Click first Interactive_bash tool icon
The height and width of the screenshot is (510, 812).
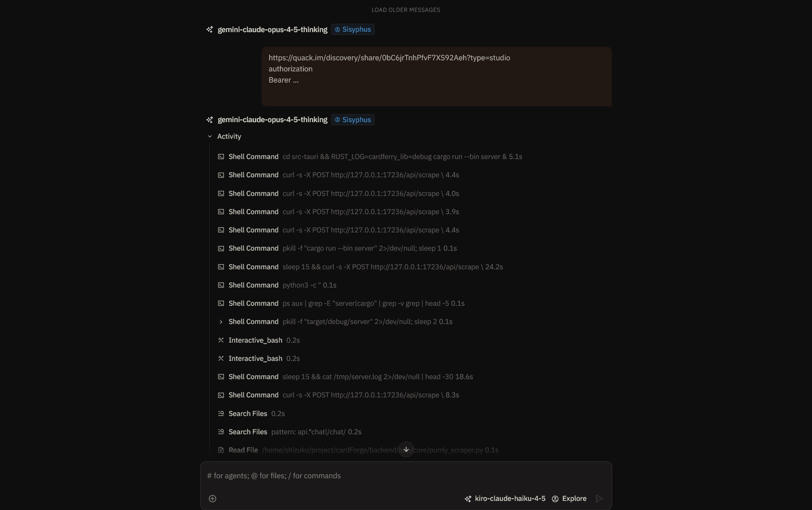click(x=221, y=340)
